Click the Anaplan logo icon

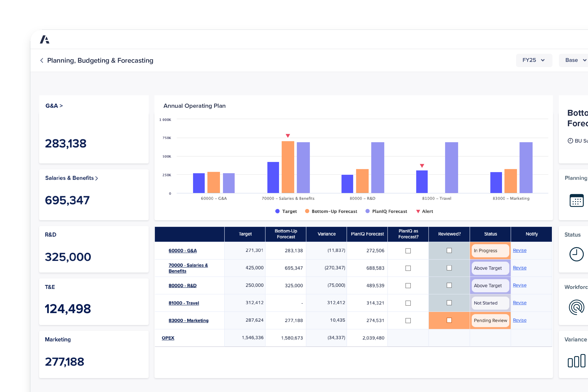(x=45, y=40)
